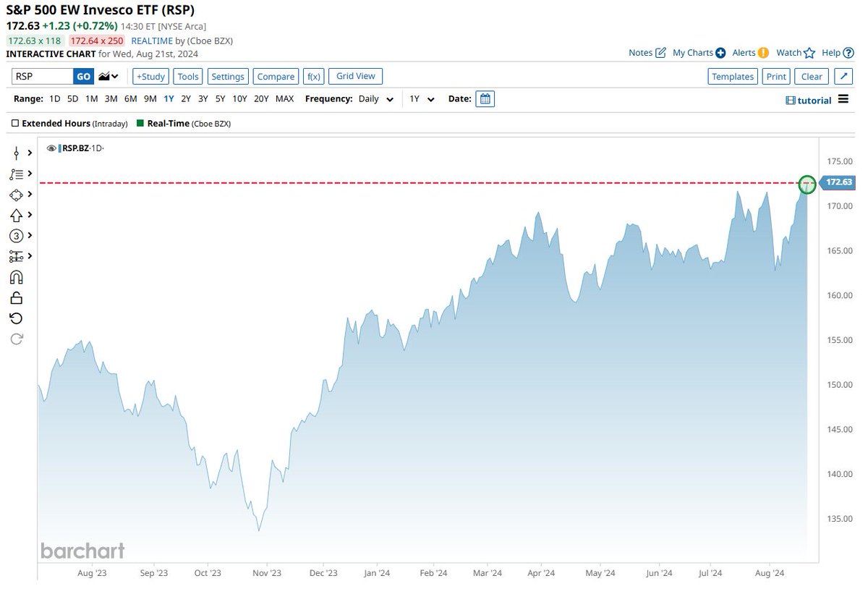
Task: Click the lock drawings icon
Action: [16, 297]
